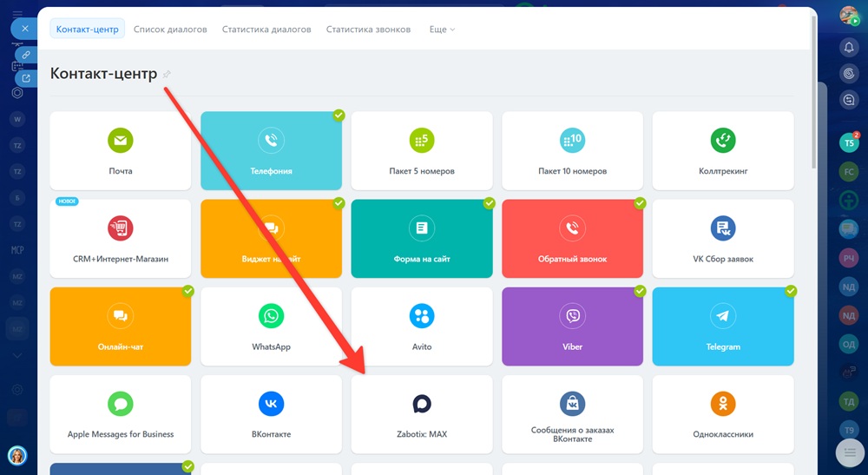Open the Telegram channel card
The width and height of the screenshot is (868, 475).
723,327
